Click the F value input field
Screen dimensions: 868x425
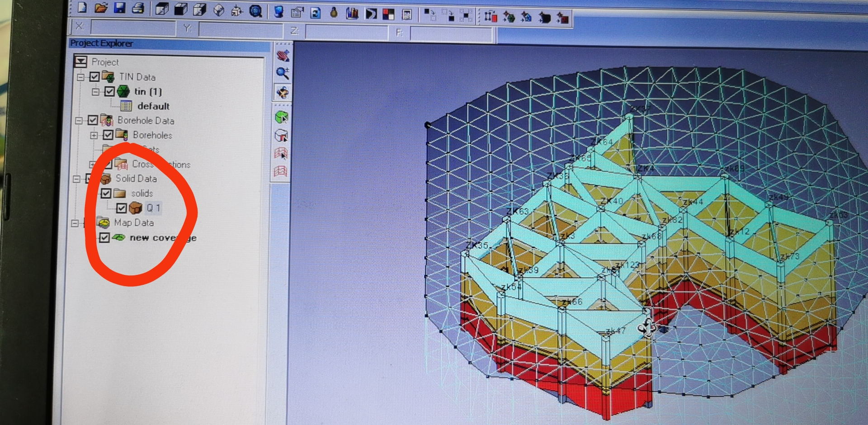pyautogui.click(x=451, y=34)
